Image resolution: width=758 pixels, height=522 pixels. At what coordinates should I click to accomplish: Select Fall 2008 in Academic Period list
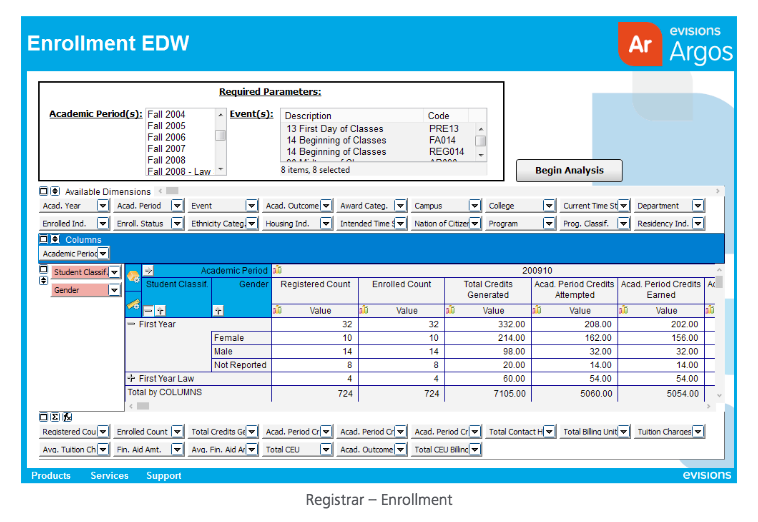point(166,160)
